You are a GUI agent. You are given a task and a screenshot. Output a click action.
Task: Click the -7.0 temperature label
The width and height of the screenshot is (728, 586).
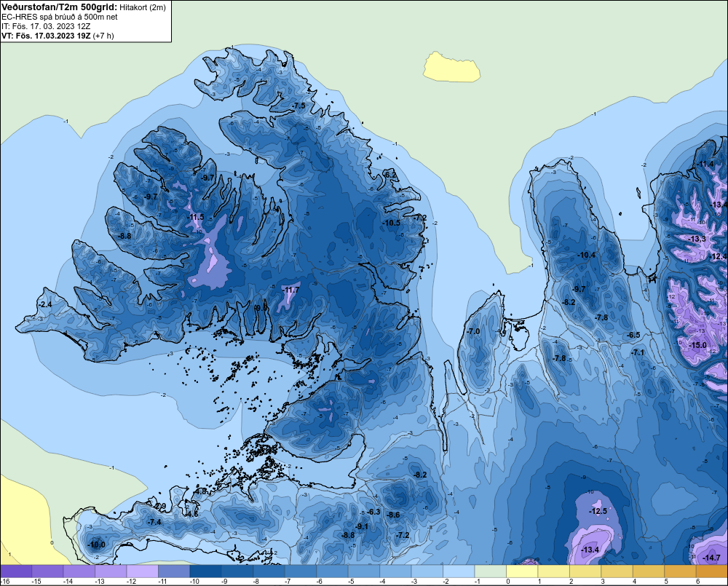[x=473, y=331]
